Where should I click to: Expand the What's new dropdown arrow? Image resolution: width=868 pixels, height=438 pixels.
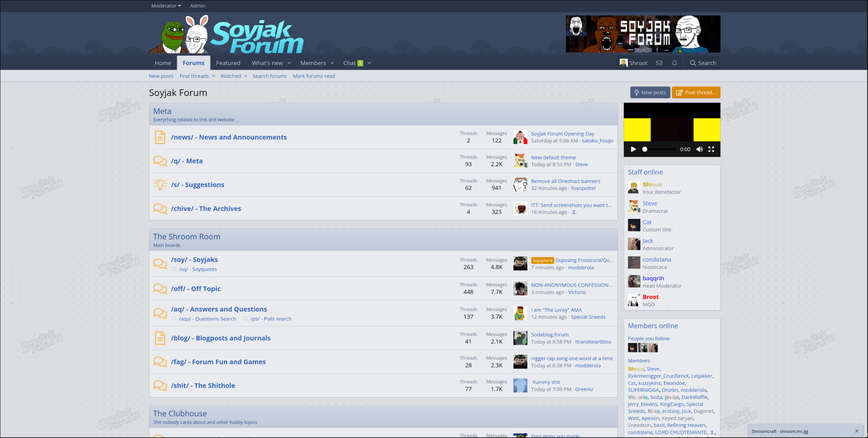(x=289, y=63)
